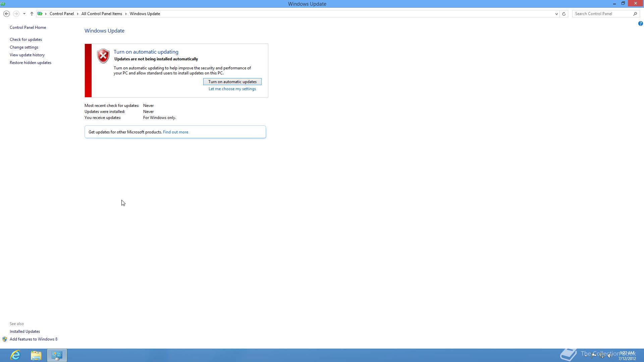The image size is (644, 362).
Task: Open View update history
Action: [27, 55]
